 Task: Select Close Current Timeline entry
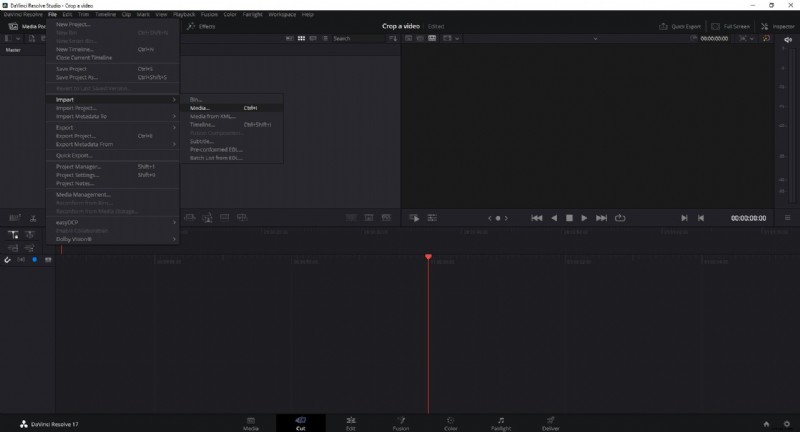click(112, 58)
